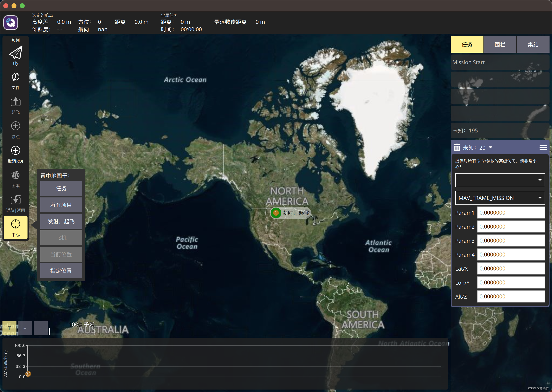Viewport: 552px width, 392px height.
Task: Click the Param2 input field
Action: point(511,227)
